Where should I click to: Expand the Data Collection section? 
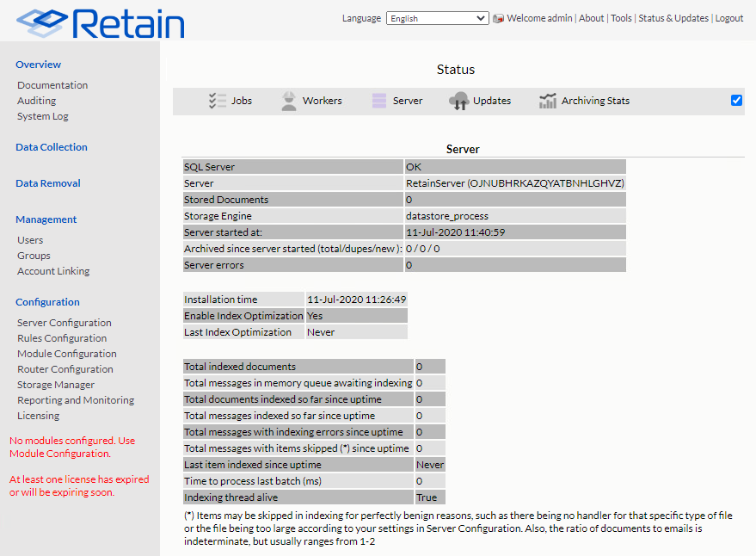tap(52, 146)
